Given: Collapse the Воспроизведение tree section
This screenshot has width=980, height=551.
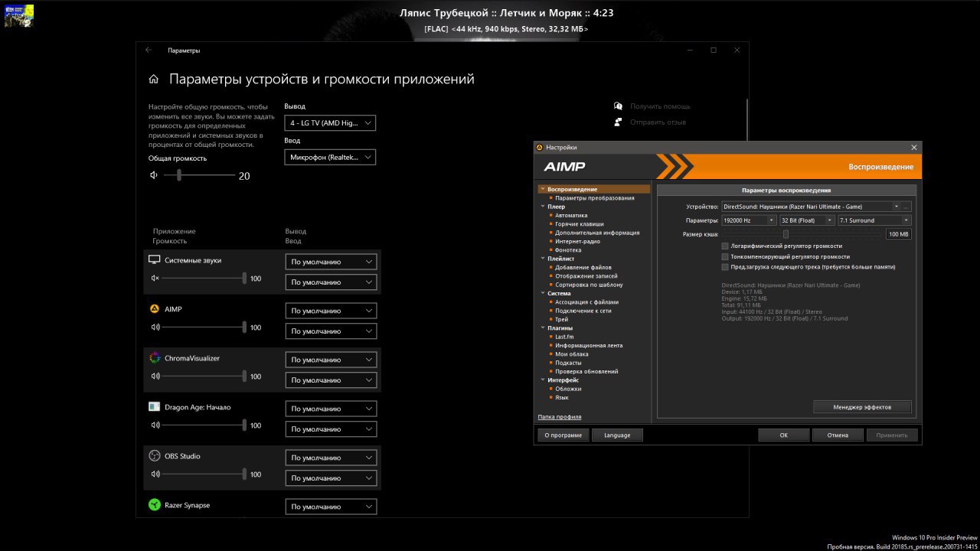Looking at the screenshot, I should point(541,189).
